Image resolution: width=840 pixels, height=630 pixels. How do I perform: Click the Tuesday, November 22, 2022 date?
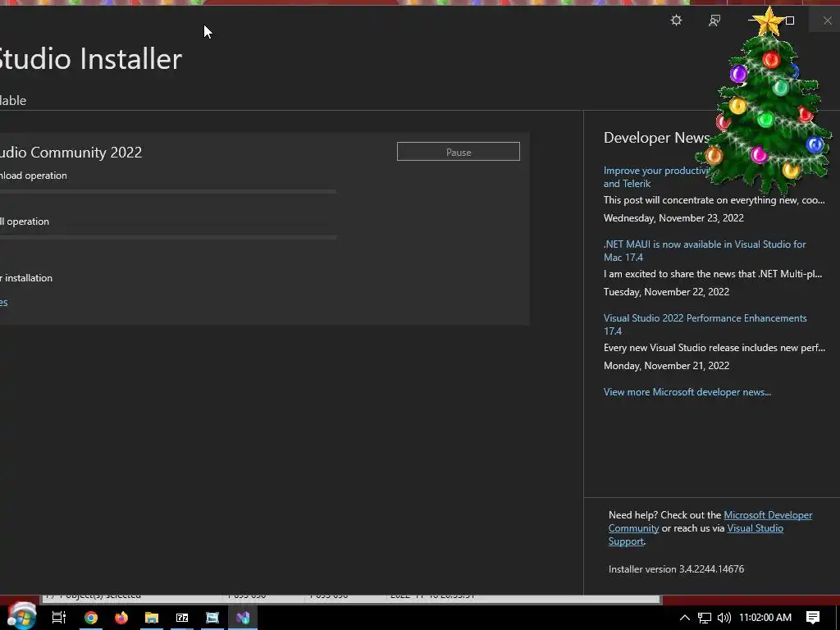(666, 292)
